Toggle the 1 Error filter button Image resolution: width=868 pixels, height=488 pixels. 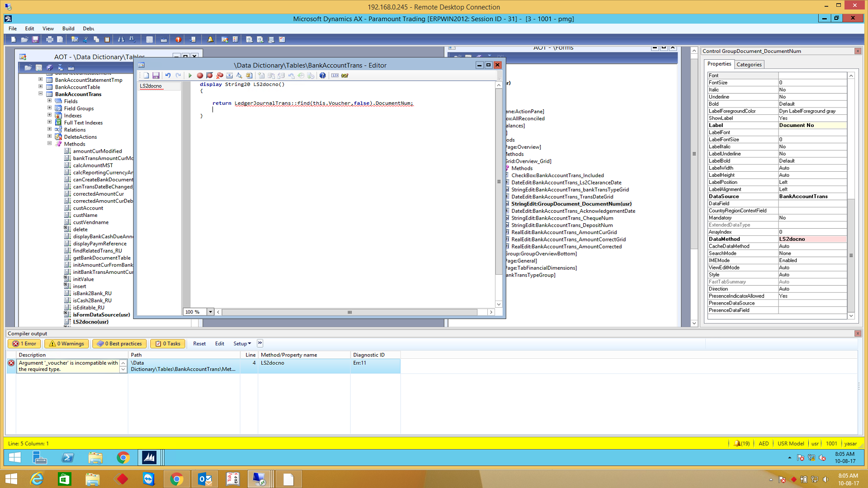coord(24,344)
